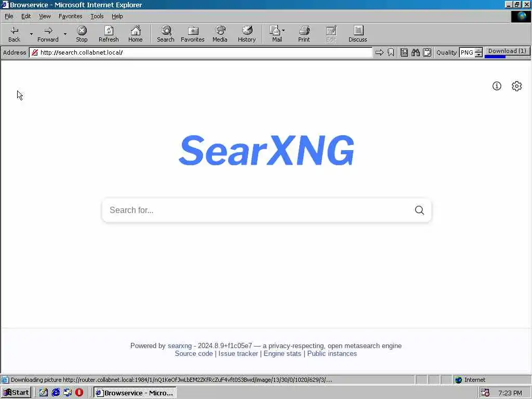Click the bookmark ribbon icon in address bar

[391, 52]
